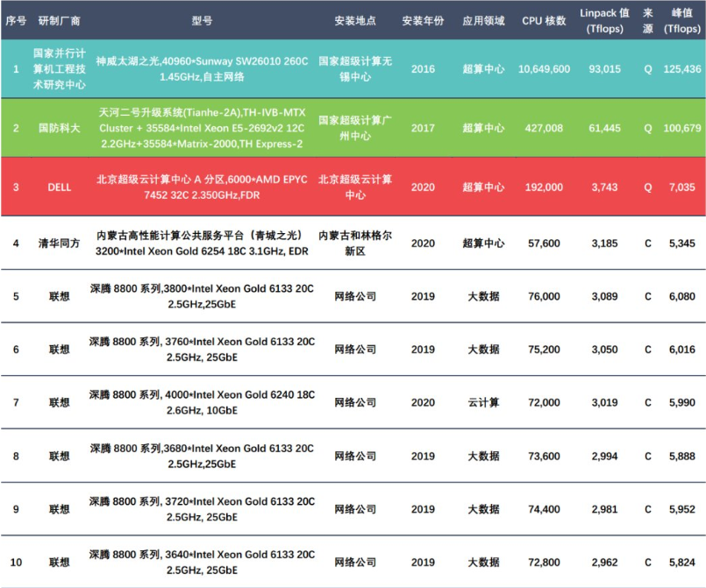Viewport: 706px width, 588px height.
Task: Select the 3680*Intel Xeon Gold 6133 model cell
Action: tap(202, 457)
